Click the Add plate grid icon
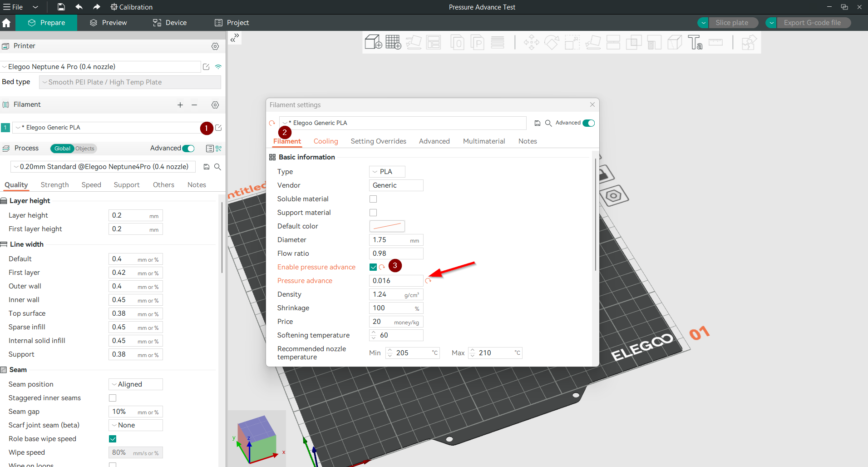 pos(393,42)
